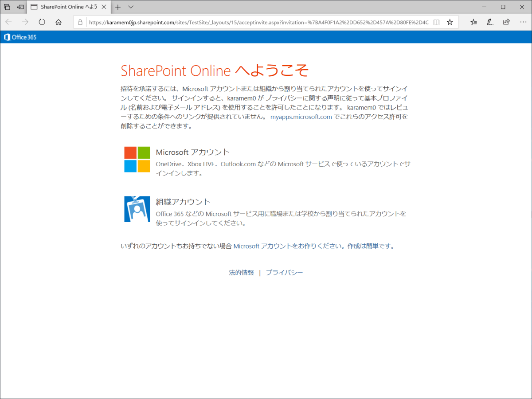Image resolution: width=532 pixels, height=399 pixels.
Task: Maximize the browser window
Action: pyautogui.click(x=503, y=7)
